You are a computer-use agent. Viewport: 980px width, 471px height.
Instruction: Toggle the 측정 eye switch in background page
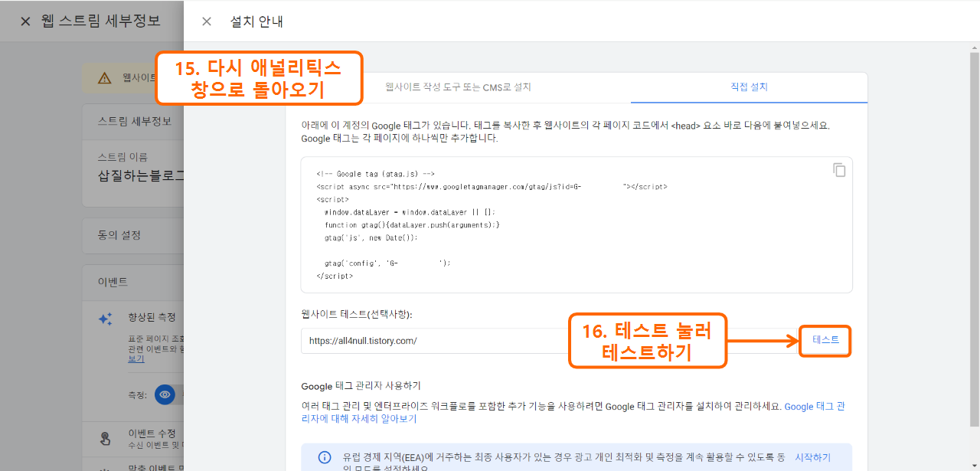click(165, 394)
